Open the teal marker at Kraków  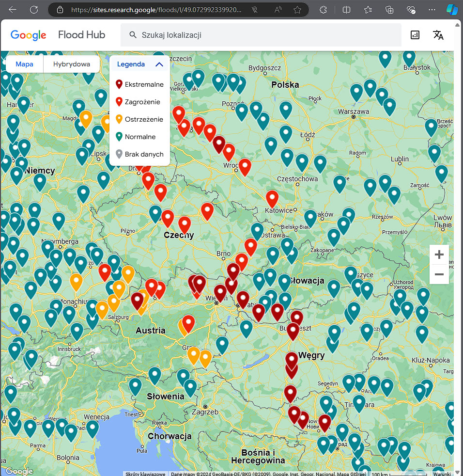310,218
